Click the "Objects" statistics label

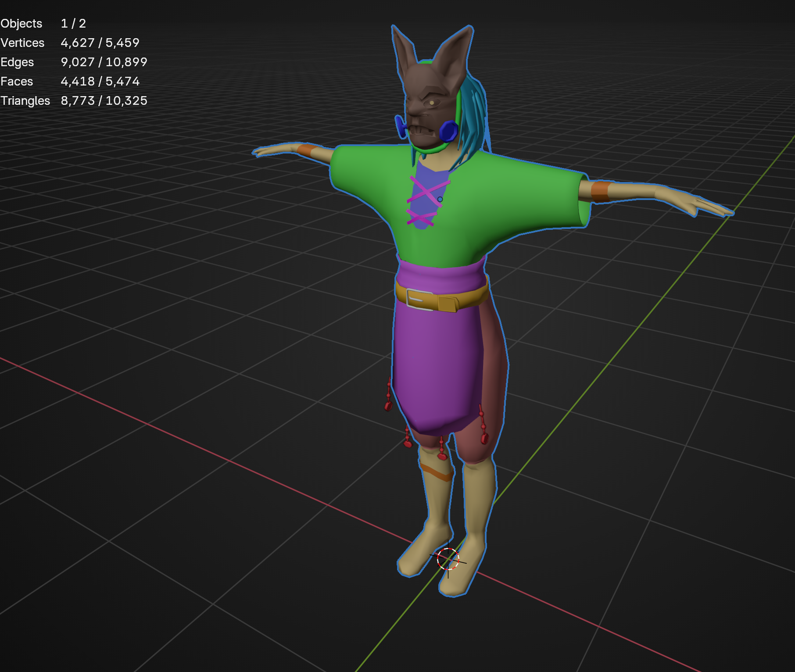(x=21, y=24)
